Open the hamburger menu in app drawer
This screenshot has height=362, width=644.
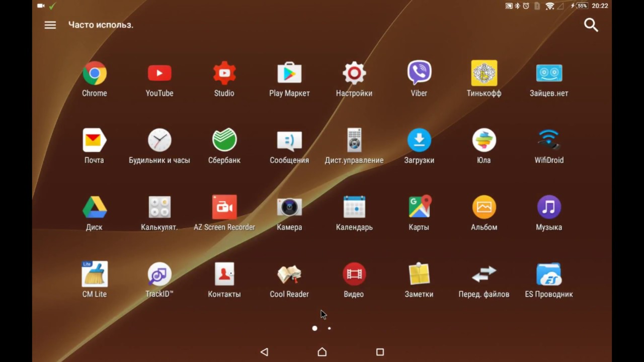(50, 25)
